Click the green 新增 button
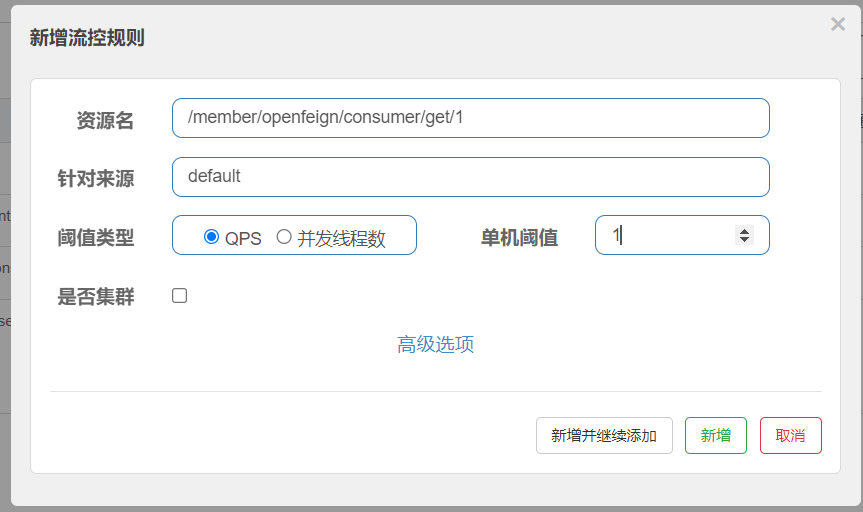863x512 pixels. 715,436
